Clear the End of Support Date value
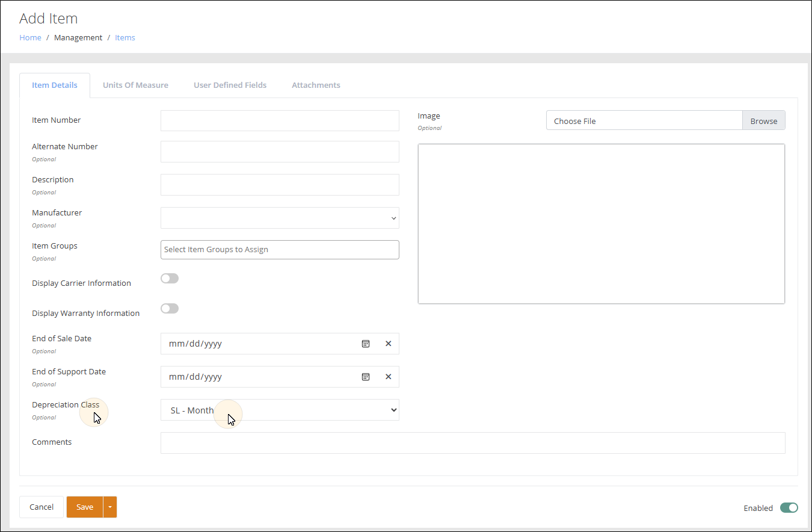 tap(388, 377)
